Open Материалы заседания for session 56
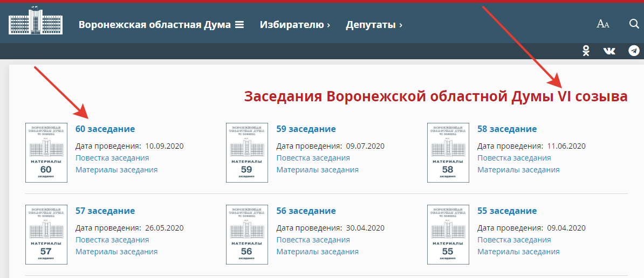 pyautogui.click(x=318, y=252)
